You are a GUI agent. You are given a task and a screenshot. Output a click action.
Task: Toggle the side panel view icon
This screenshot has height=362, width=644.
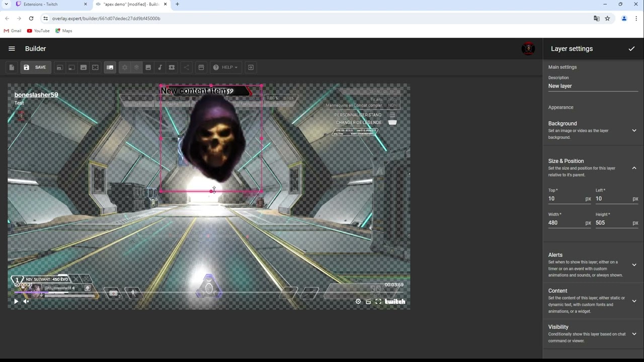pos(110,67)
